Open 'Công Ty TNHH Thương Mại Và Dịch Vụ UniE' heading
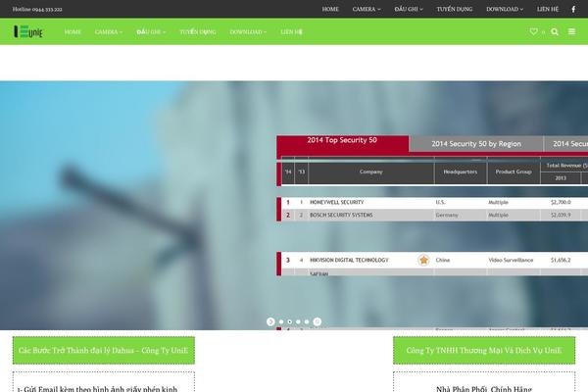 pyautogui.click(x=484, y=351)
